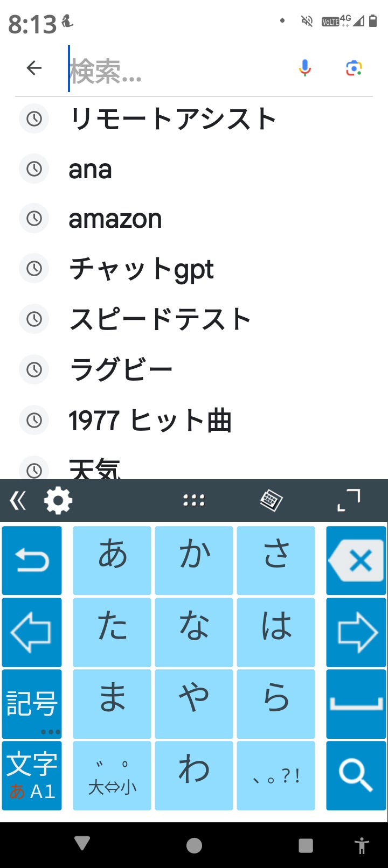Switch input mode with 文字 あA1 key
This screenshot has height=868, width=388.
pyautogui.click(x=32, y=775)
